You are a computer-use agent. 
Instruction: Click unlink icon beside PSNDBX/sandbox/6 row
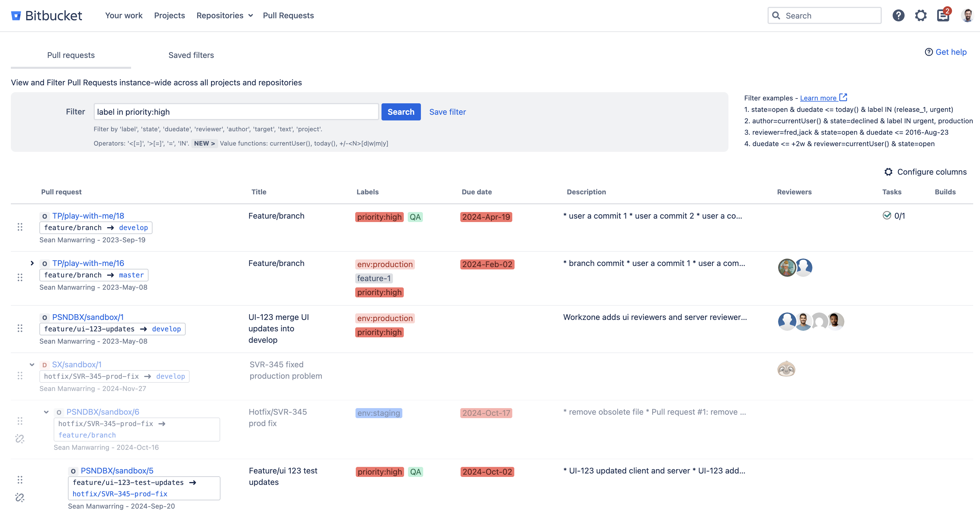point(20,439)
